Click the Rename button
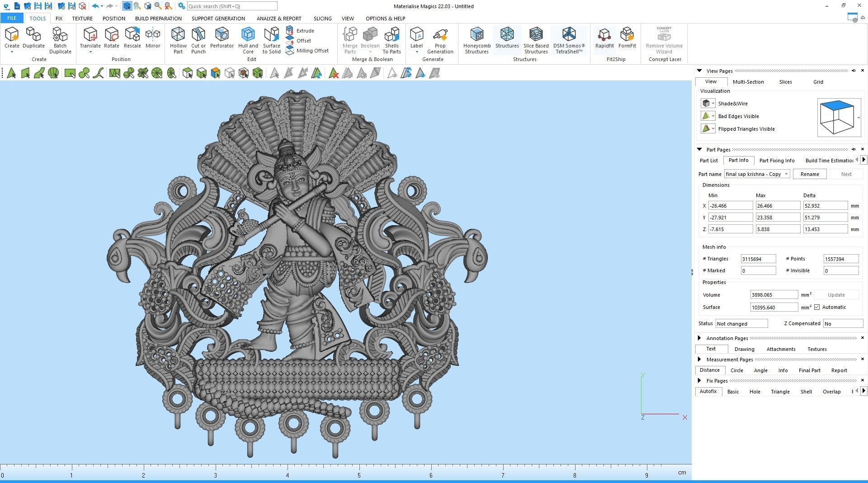The height and width of the screenshot is (483, 868). (x=809, y=174)
